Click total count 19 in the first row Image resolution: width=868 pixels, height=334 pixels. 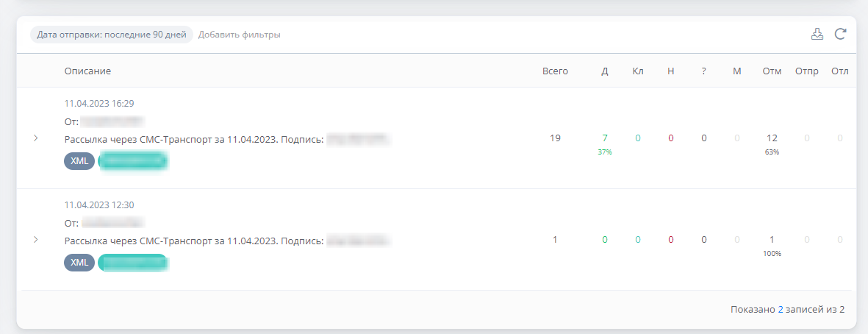[x=555, y=138]
